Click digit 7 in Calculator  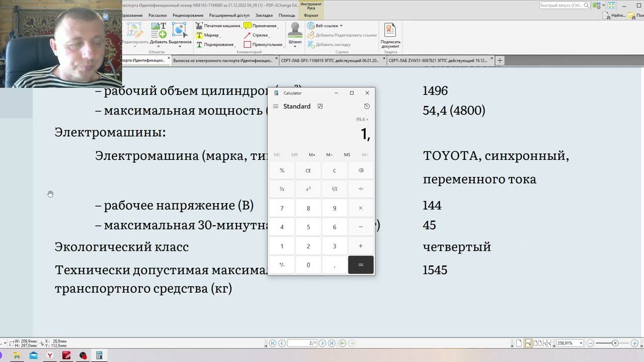(x=282, y=208)
